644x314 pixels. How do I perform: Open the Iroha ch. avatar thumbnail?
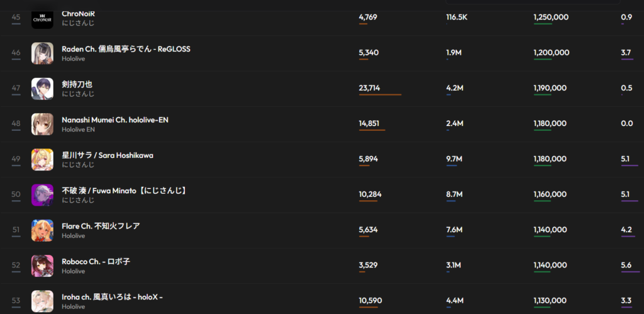tap(42, 301)
